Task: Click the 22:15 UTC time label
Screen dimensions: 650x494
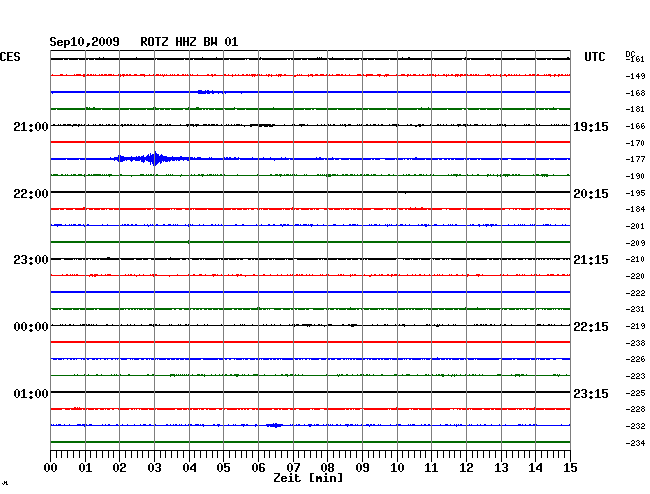Action: (x=591, y=327)
